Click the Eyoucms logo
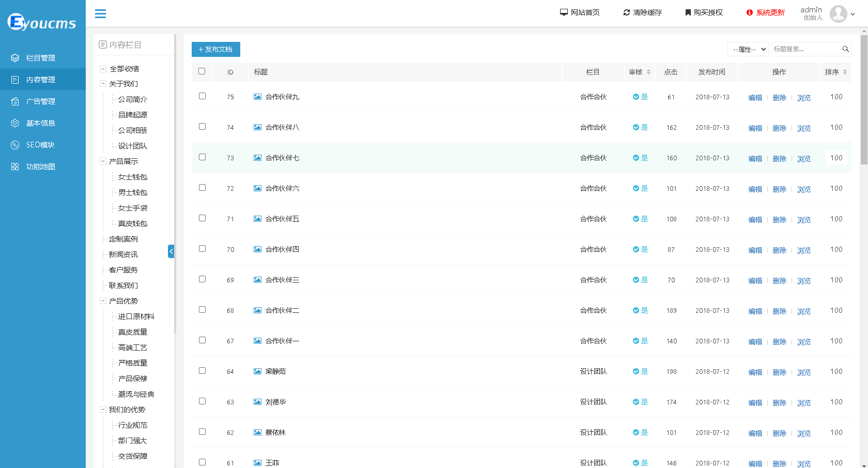Image resolution: width=868 pixels, height=468 pixels. pyautogui.click(x=42, y=22)
